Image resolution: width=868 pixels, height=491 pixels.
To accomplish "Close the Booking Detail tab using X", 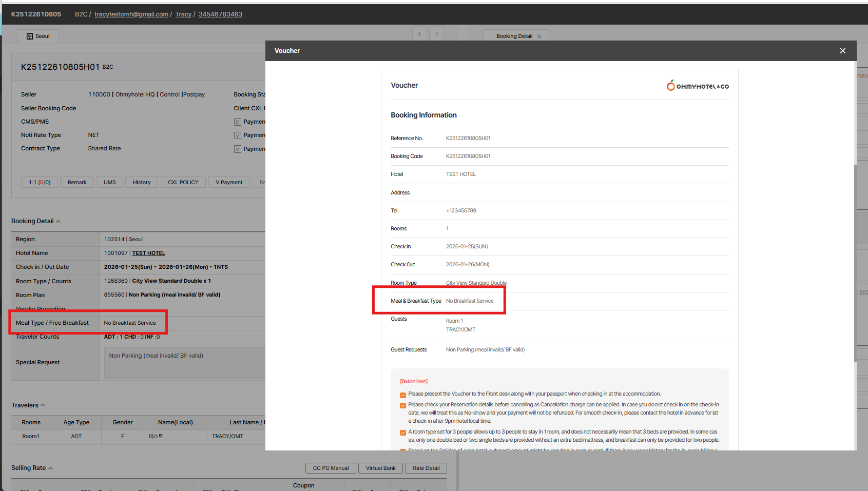I will click(539, 36).
